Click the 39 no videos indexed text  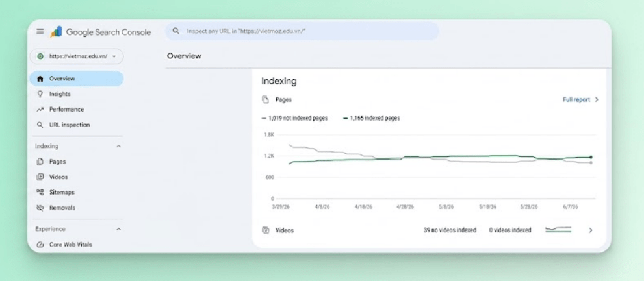[450, 230]
